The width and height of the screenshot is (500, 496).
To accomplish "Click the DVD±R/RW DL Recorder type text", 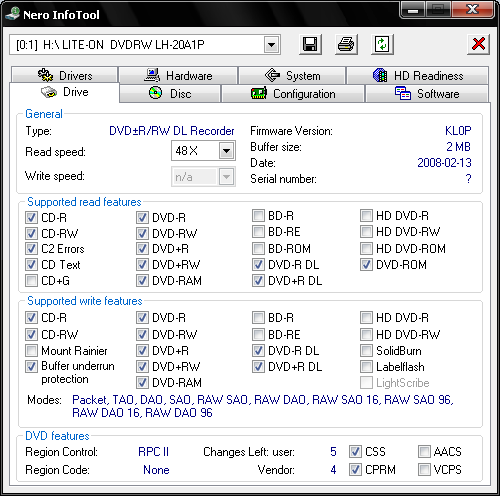I will [x=172, y=131].
